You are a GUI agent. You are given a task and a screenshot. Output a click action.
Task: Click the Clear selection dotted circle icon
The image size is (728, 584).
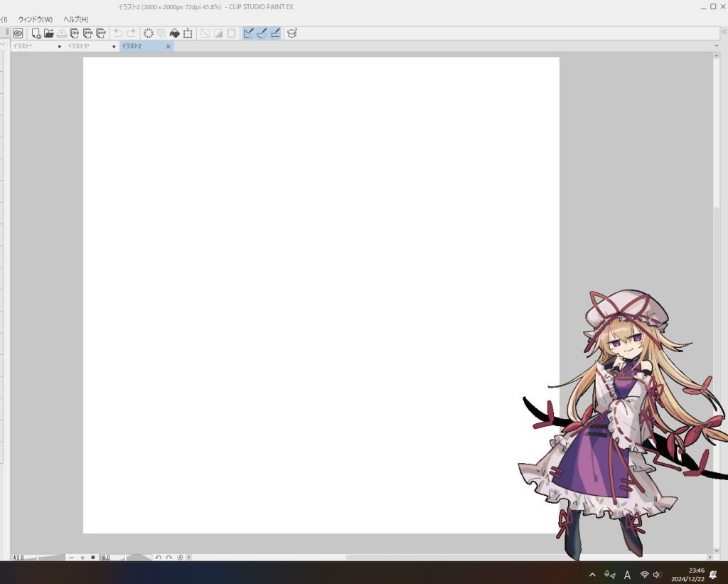(x=149, y=33)
